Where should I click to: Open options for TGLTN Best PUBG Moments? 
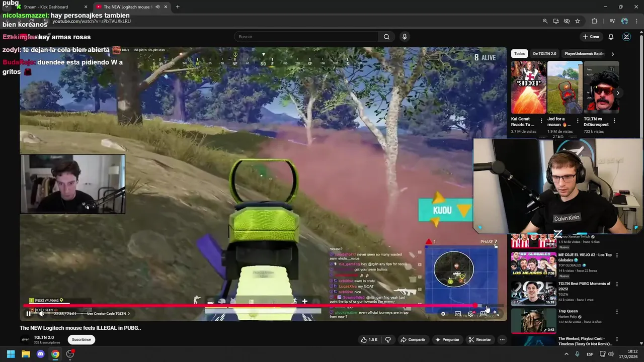[x=617, y=284]
